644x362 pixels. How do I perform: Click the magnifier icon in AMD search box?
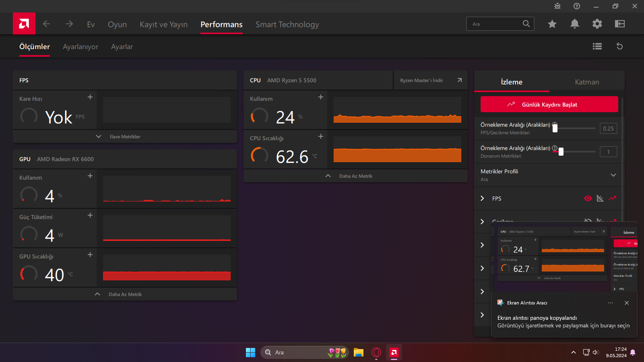526,24
